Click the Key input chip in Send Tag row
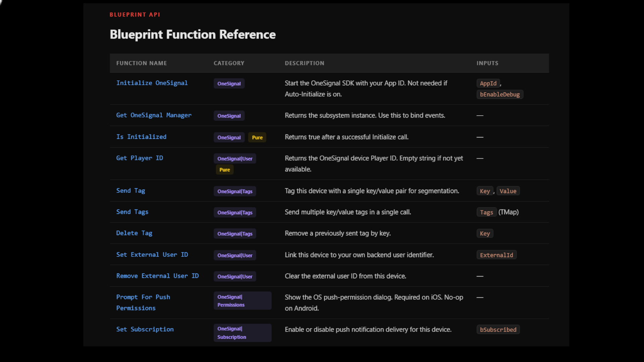 click(x=485, y=191)
